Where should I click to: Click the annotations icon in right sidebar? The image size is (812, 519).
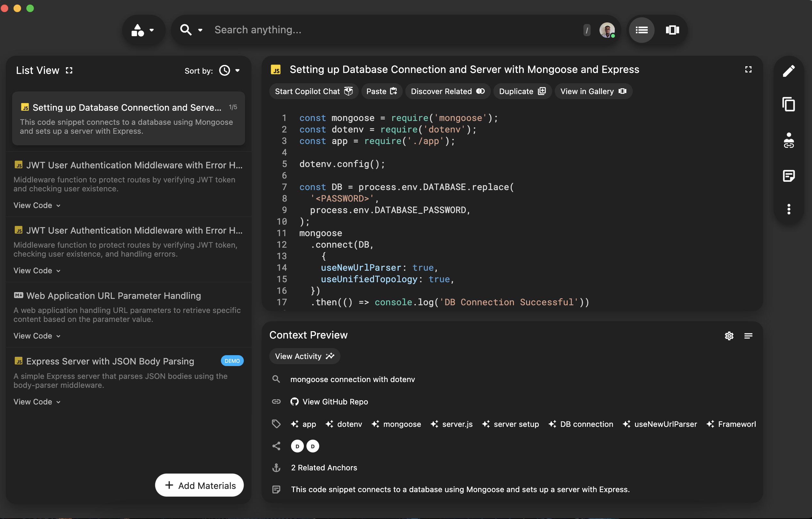coord(789,176)
